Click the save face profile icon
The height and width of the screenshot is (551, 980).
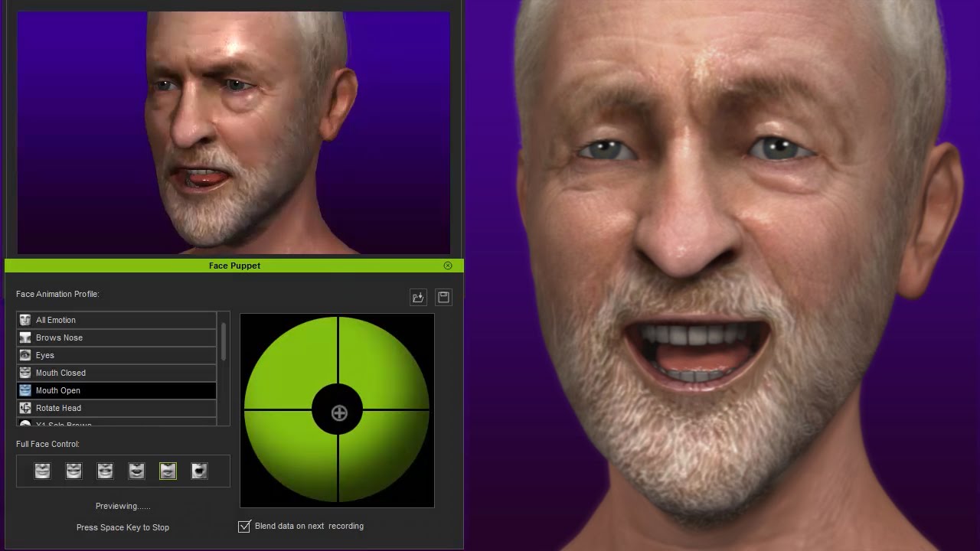coord(443,297)
